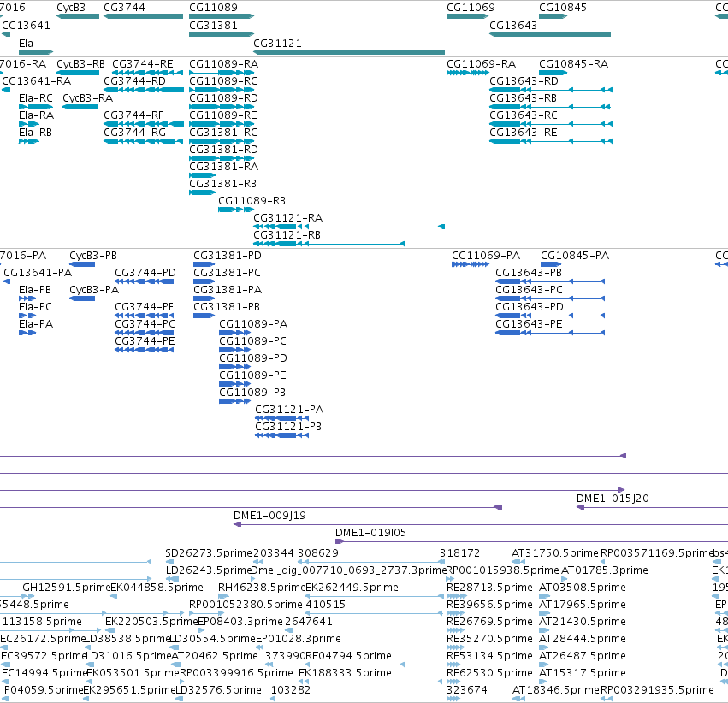Select the CG13643 gene bar

pos(550,34)
